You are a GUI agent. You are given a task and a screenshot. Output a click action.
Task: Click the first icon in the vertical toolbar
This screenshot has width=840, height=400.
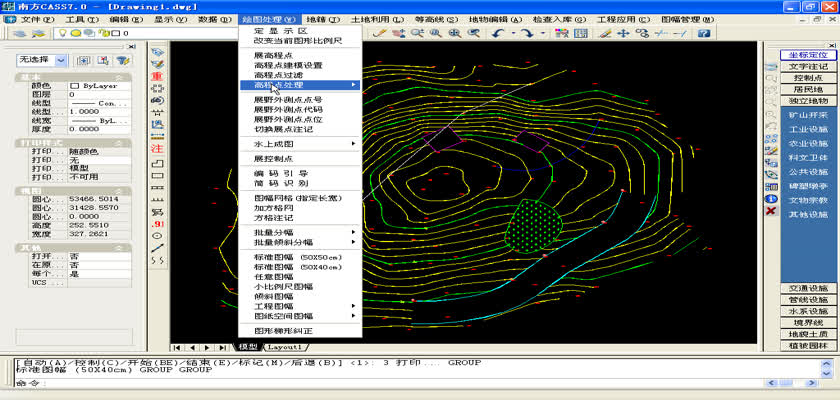[157, 52]
